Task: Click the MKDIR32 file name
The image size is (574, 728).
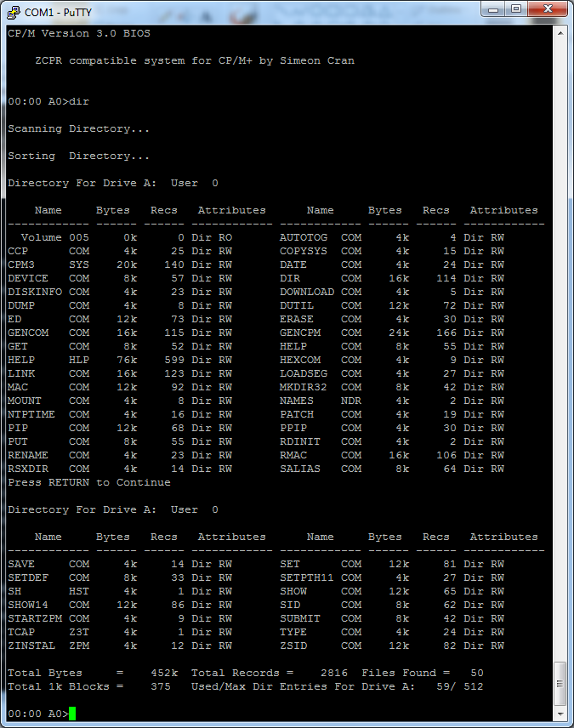Action: coord(304,387)
